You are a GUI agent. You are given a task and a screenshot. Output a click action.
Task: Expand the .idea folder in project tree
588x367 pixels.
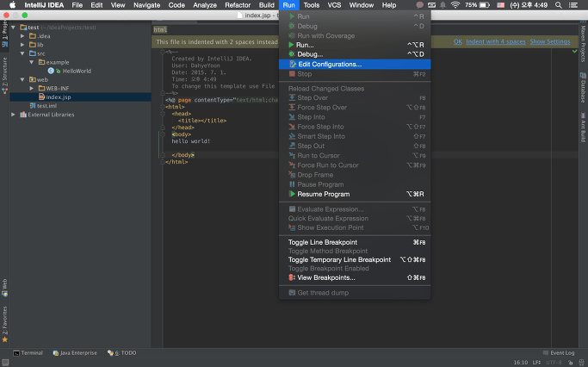click(23, 36)
